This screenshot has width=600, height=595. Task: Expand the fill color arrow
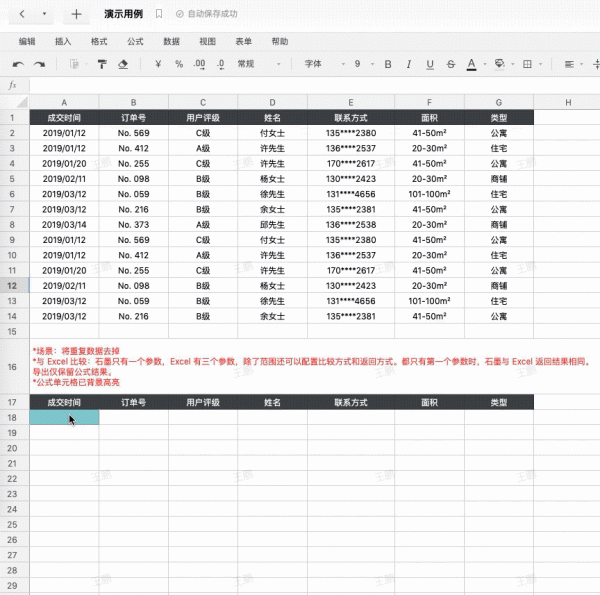click(513, 64)
